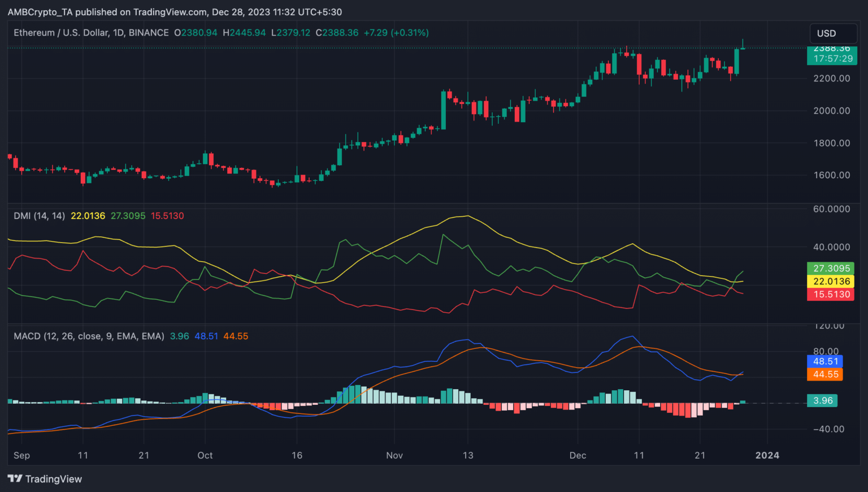The width and height of the screenshot is (868, 492).
Task: Click the Oct label on time axis
Action: [x=205, y=455]
